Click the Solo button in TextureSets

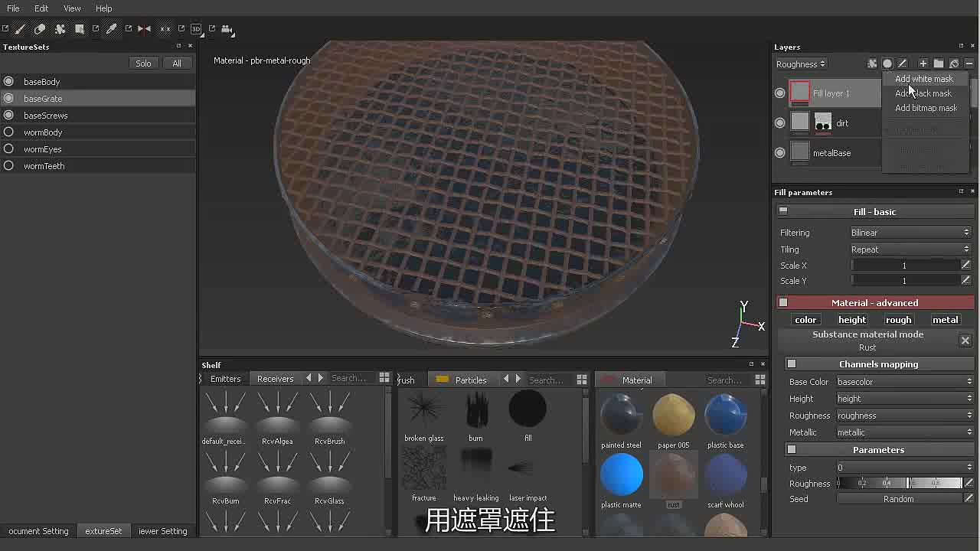click(x=143, y=64)
